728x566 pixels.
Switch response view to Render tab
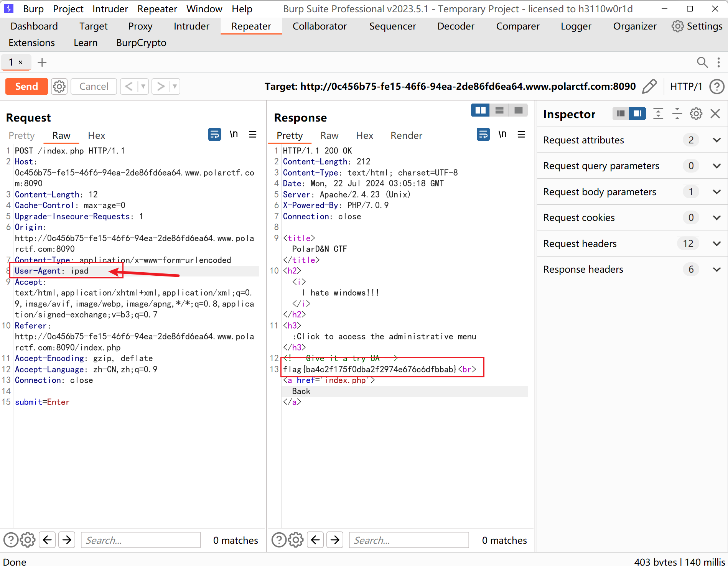click(406, 135)
